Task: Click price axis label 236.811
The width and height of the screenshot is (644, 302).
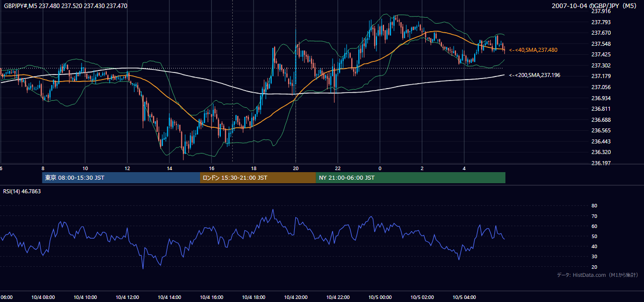Action: tap(601, 109)
